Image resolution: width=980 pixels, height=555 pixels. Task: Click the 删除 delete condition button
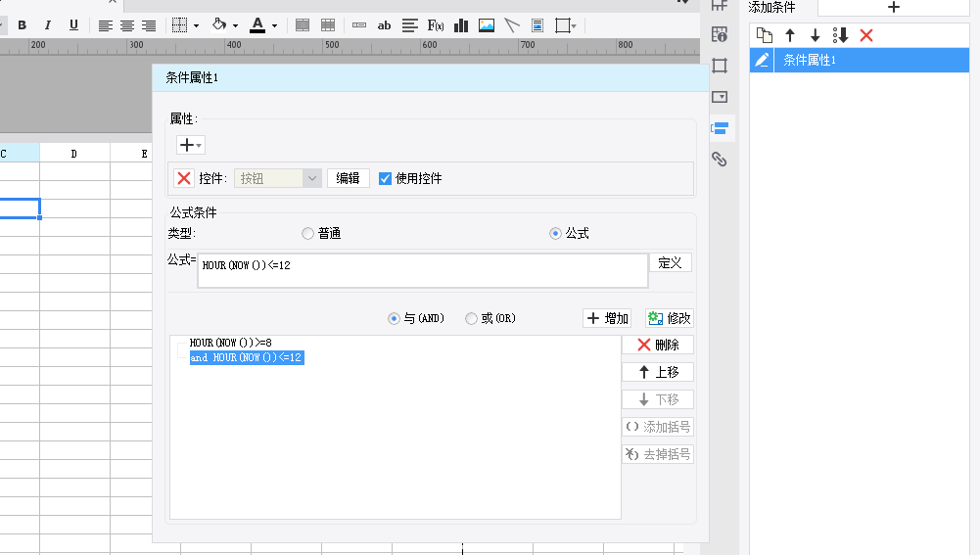pos(658,345)
